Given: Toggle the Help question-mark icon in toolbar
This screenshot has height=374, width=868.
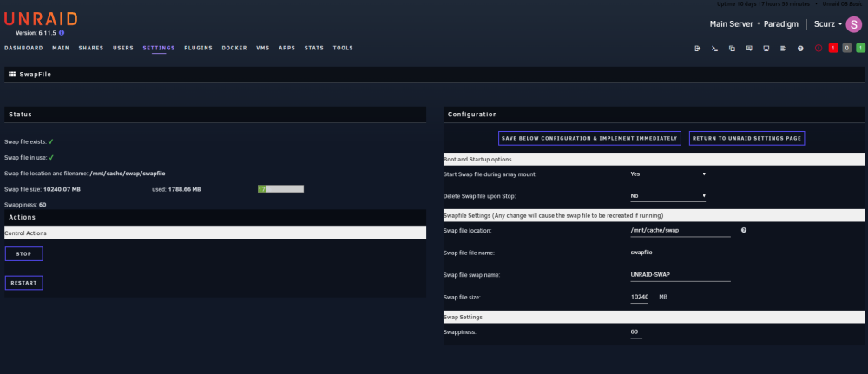Looking at the screenshot, I should [800, 49].
